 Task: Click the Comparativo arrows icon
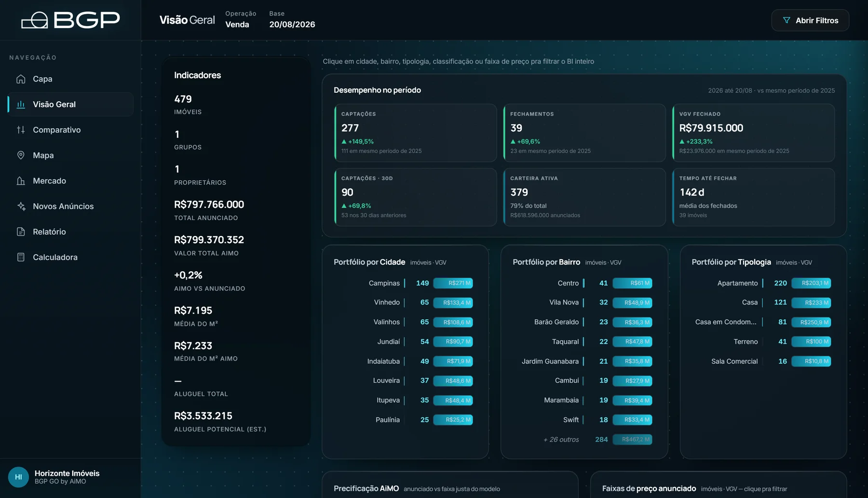(x=21, y=130)
